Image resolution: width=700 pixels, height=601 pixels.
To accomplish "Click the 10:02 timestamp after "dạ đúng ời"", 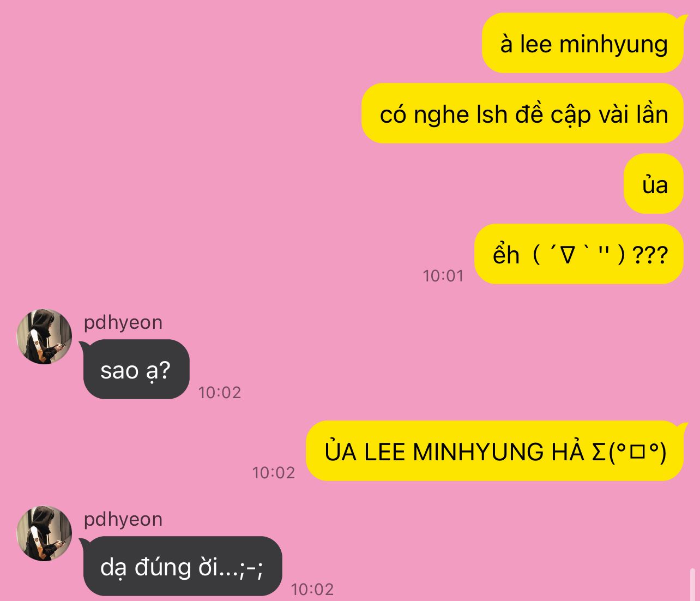I will tap(312, 589).
